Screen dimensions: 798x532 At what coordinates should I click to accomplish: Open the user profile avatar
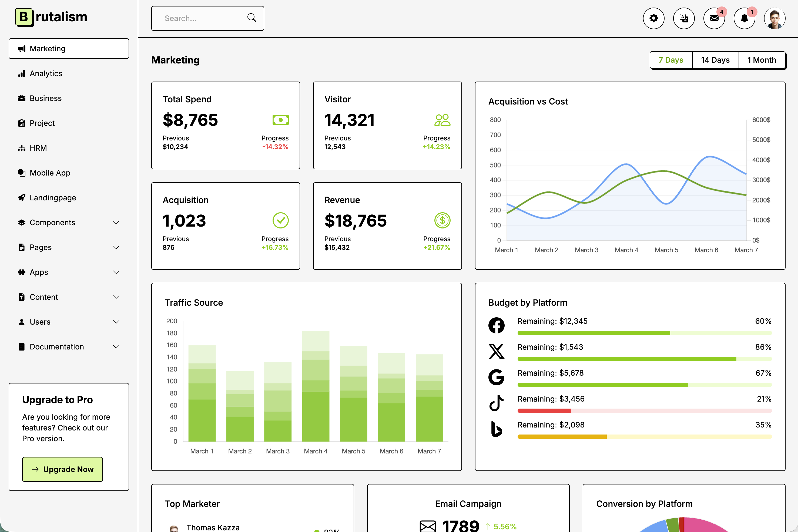[x=774, y=18]
